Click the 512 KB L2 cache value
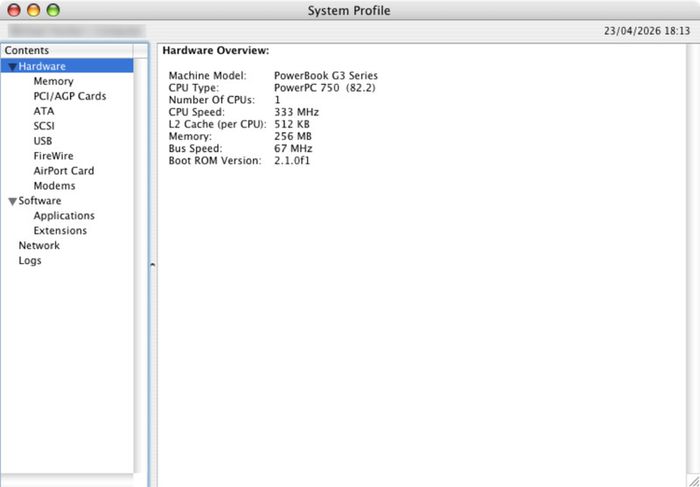The image size is (700, 487). pyautogui.click(x=292, y=124)
